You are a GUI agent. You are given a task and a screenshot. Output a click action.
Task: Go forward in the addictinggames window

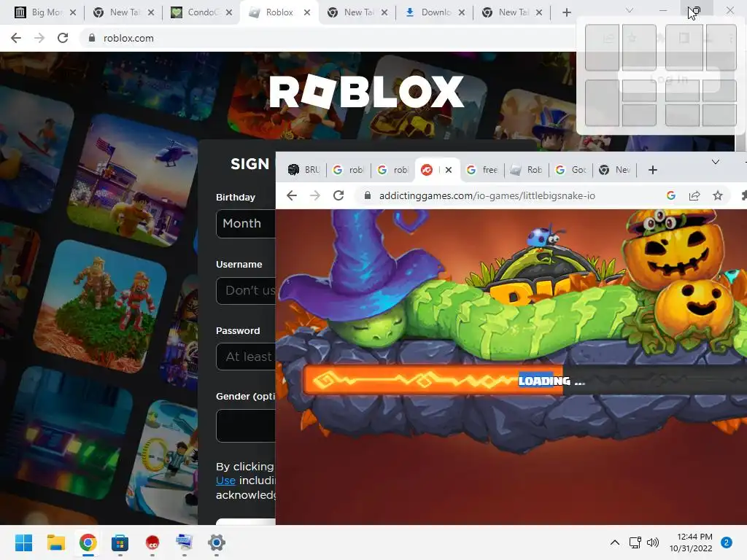(x=315, y=195)
